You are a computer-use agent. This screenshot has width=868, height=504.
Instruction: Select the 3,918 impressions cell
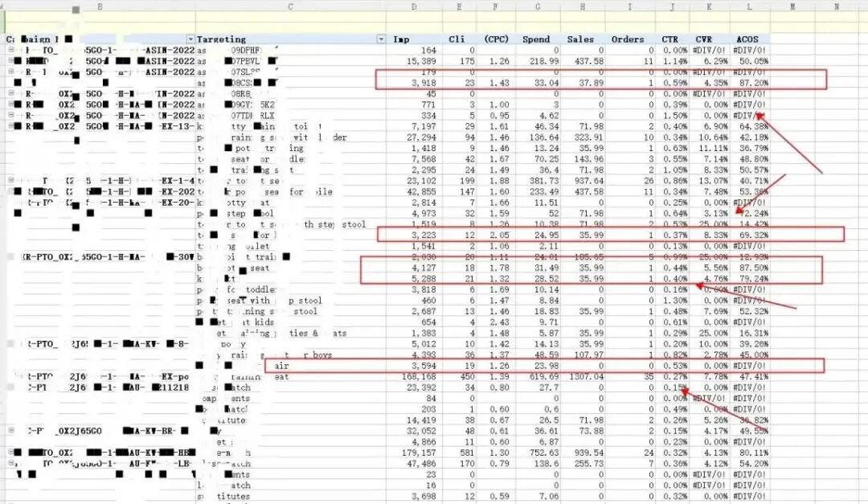click(x=424, y=83)
